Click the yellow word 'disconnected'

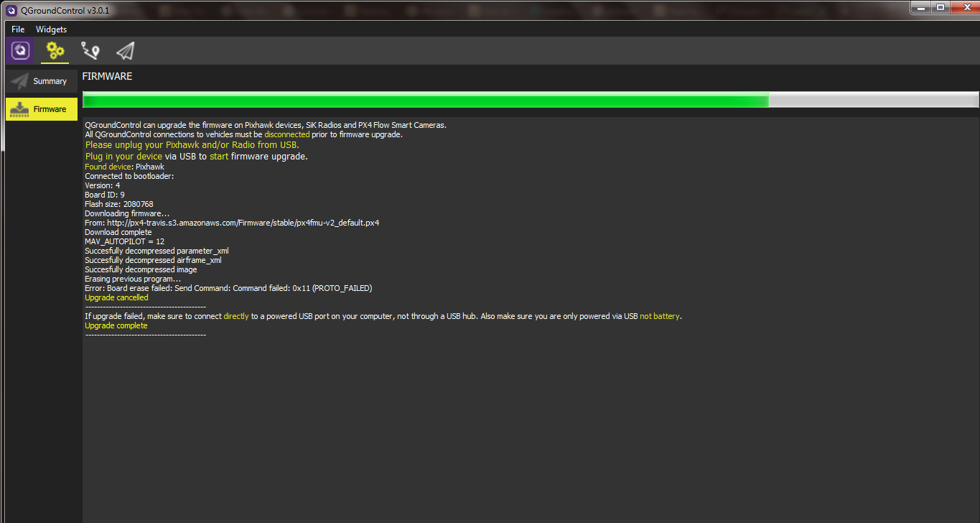point(287,134)
